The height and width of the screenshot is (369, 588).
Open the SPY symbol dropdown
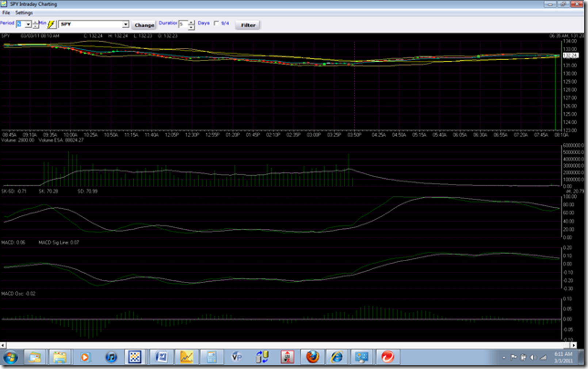click(125, 24)
